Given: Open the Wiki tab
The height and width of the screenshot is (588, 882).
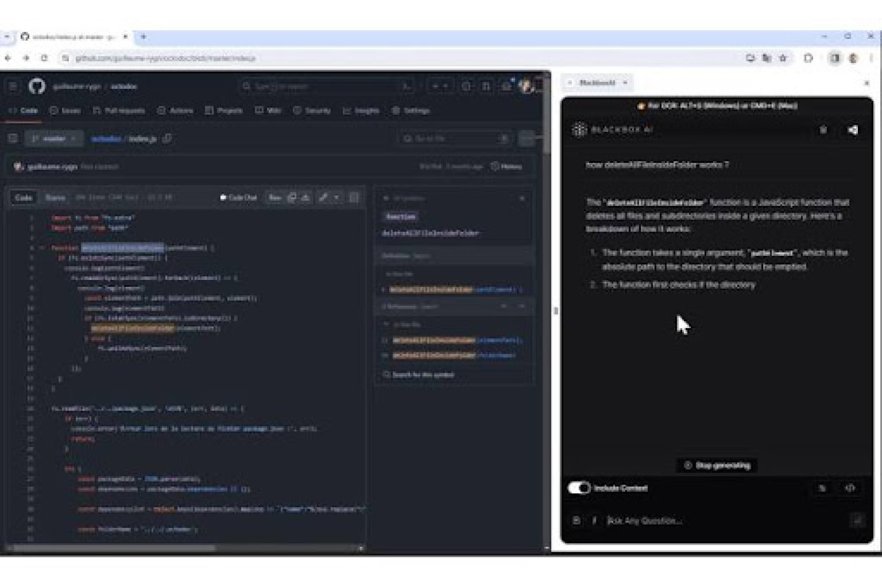Looking at the screenshot, I should pyautogui.click(x=268, y=111).
